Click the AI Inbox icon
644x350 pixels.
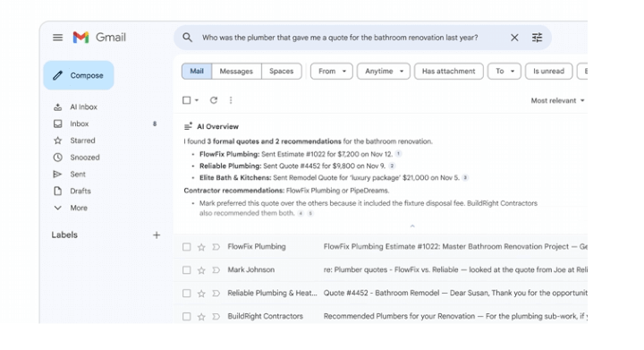click(x=58, y=107)
